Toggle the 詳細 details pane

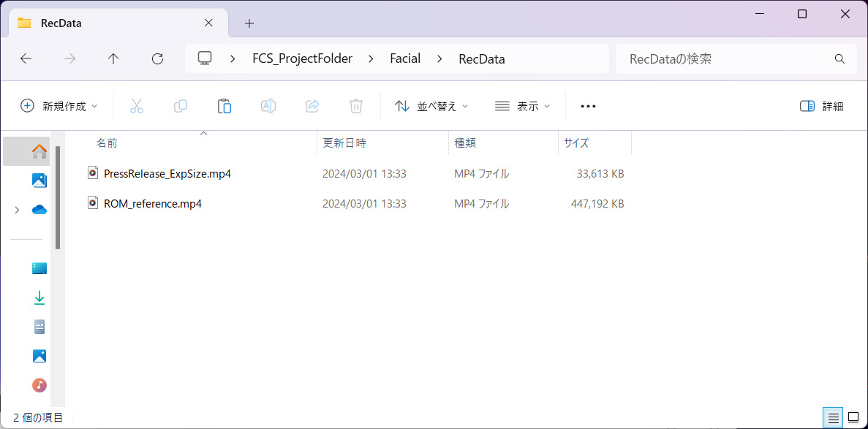[x=822, y=106]
